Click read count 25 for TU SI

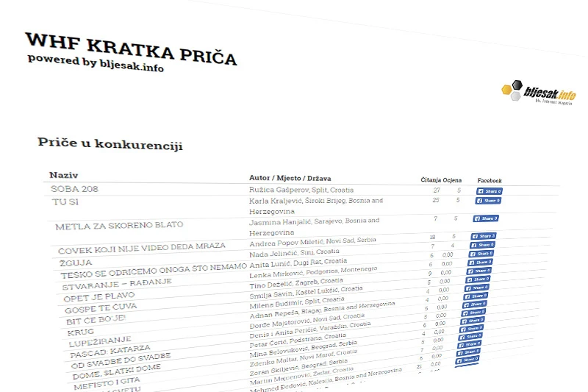pos(435,200)
